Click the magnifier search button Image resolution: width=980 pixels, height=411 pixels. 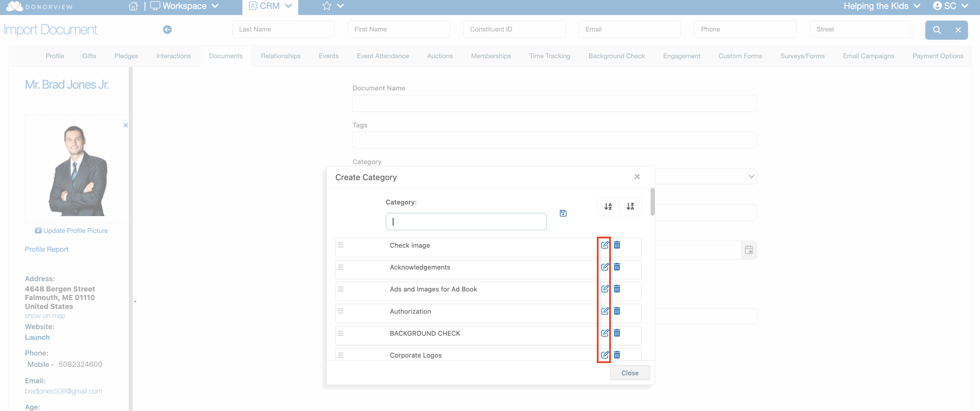[936, 30]
